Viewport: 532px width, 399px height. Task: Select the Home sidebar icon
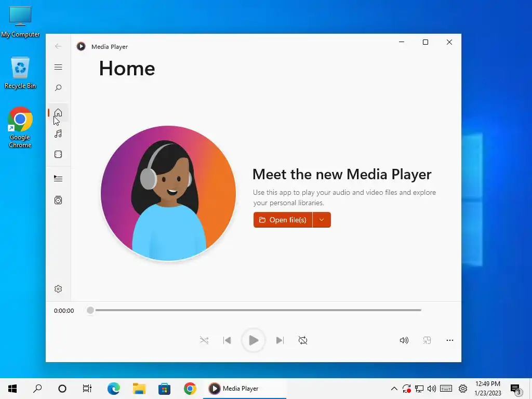point(58,113)
